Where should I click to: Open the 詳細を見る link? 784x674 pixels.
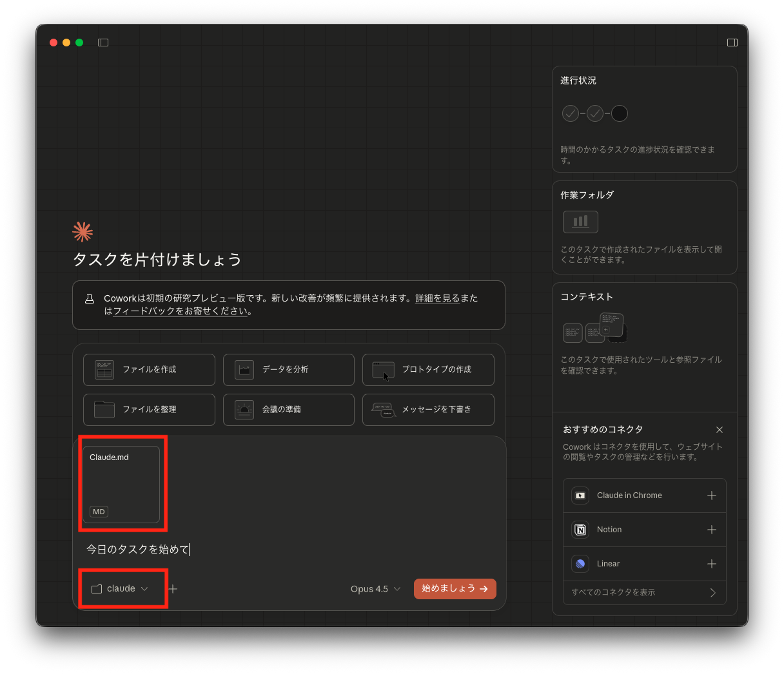(x=437, y=298)
